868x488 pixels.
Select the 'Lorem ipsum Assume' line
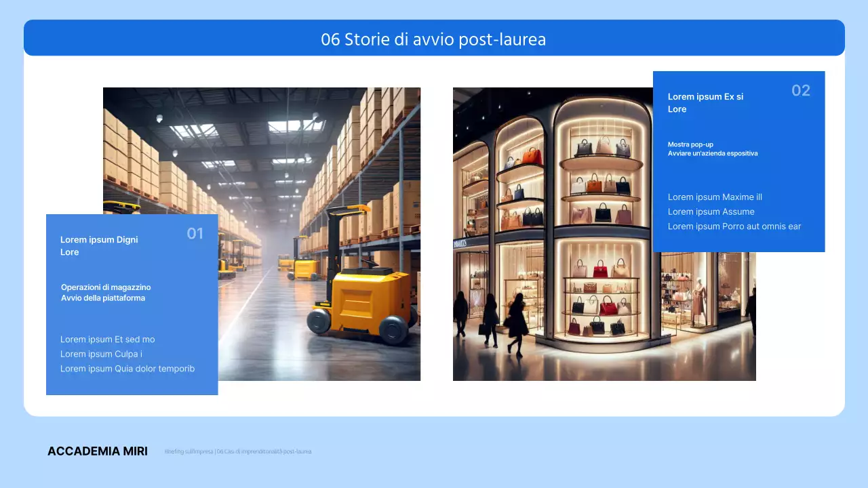[711, 211]
